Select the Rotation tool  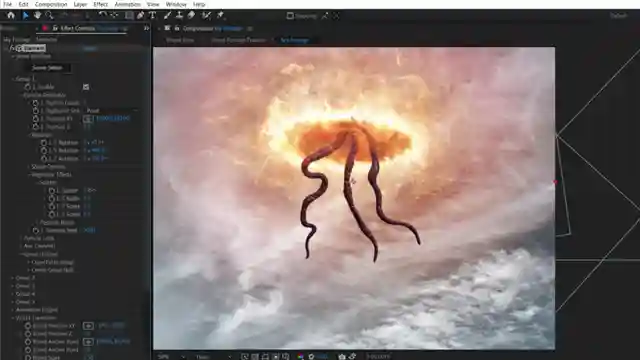click(102, 16)
